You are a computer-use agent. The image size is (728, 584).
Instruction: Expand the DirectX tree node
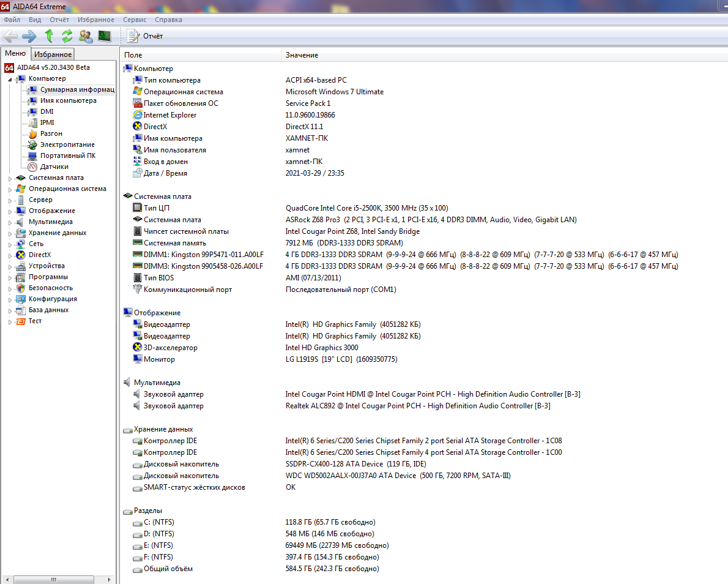pyautogui.click(x=10, y=255)
